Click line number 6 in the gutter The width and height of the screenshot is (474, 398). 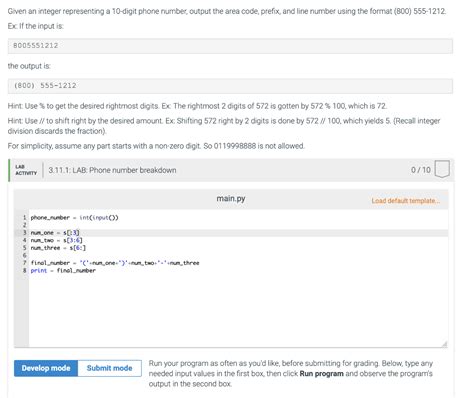tap(24, 255)
